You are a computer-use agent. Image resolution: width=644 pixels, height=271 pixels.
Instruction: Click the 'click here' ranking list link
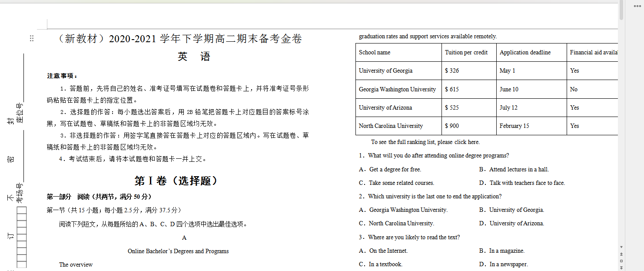click(467, 142)
